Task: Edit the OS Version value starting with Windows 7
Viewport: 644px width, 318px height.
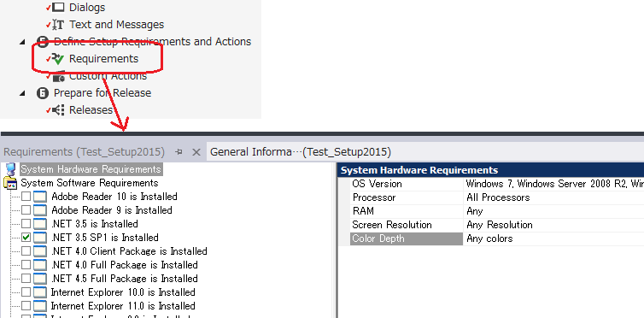Action: 554,184
